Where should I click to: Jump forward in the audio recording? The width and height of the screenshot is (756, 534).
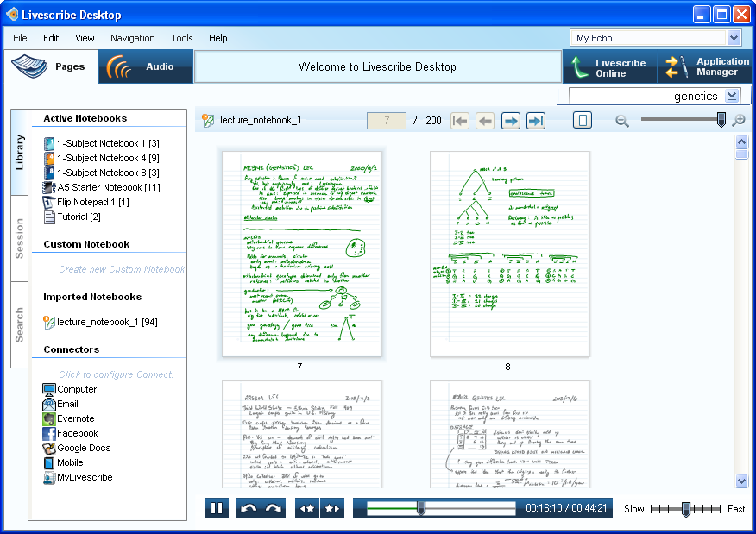[274, 508]
